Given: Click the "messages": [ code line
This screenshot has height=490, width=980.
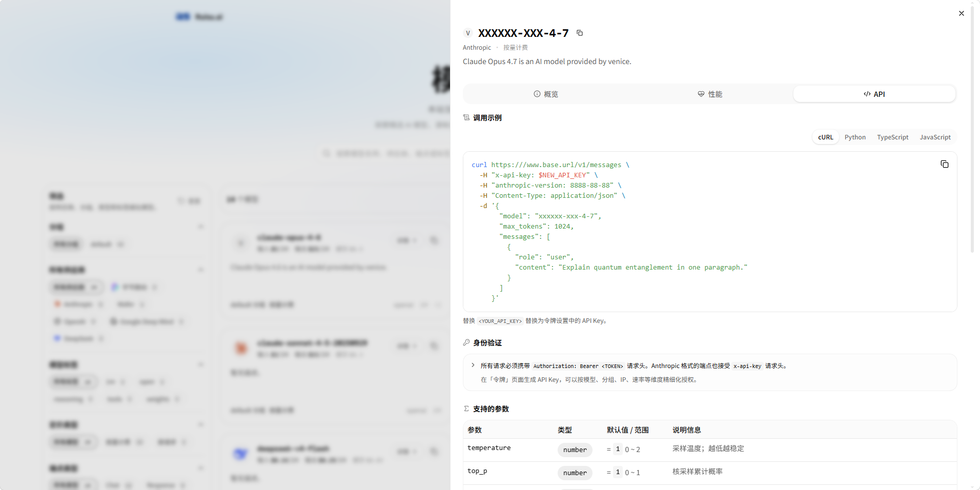Looking at the screenshot, I should (x=525, y=237).
